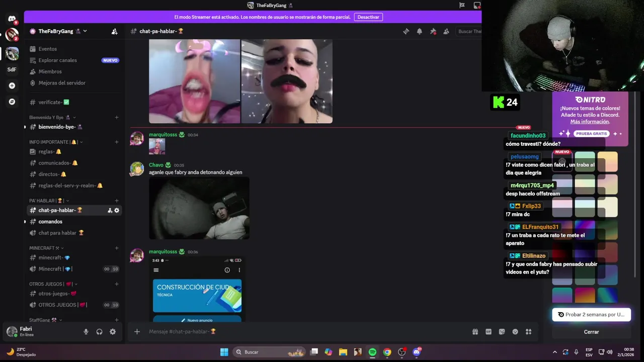Open the apps launcher icon in message bar
644x362 pixels.
[x=528, y=332]
